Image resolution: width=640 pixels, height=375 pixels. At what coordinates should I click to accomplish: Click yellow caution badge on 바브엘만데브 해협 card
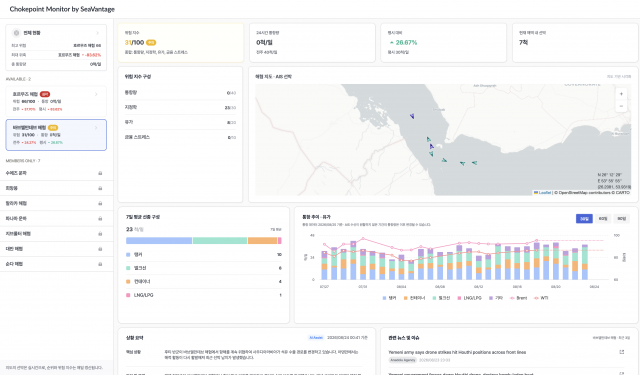[x=53, y=128]
